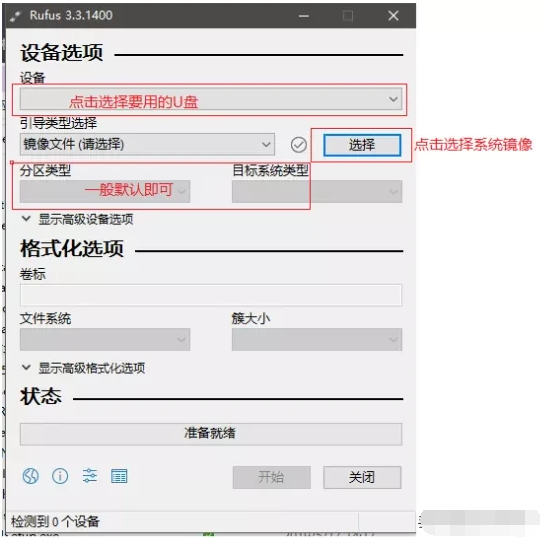Click the 选择 button to pick image
The width and height of the screenshot is (542, 538).
click(362, 145)
